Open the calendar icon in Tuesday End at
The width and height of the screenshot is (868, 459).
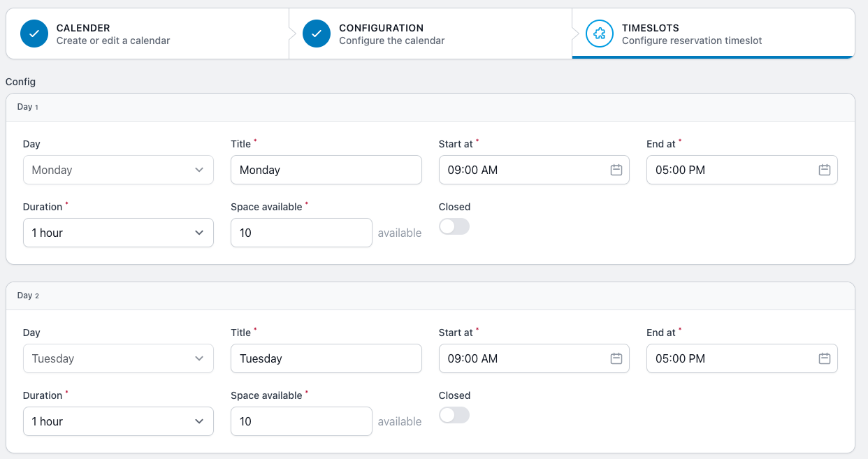click(824, 358)
